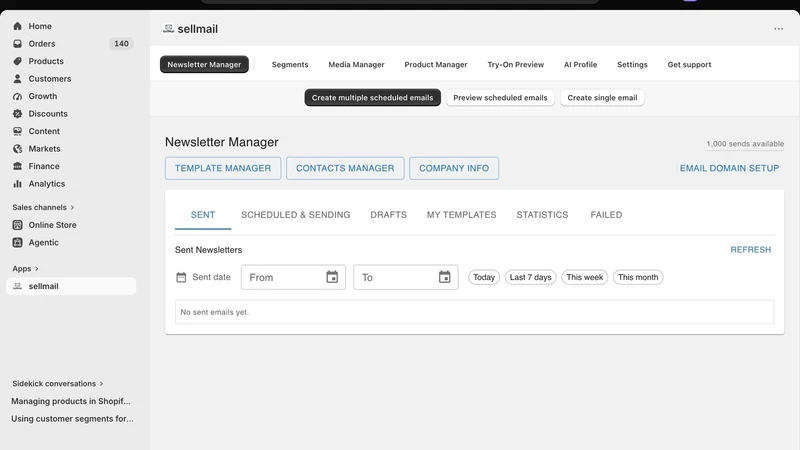Open the Get support tab
Viewport: 800px width, 450px height.
689,64
